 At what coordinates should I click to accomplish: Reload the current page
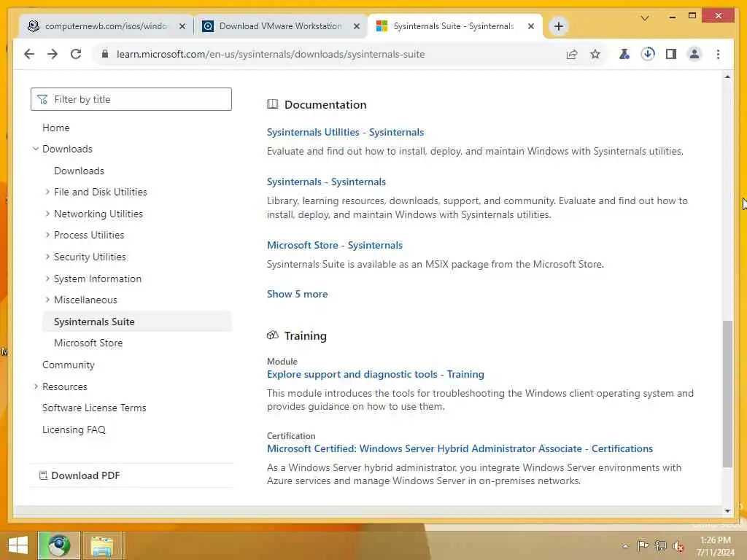point(76,54)
